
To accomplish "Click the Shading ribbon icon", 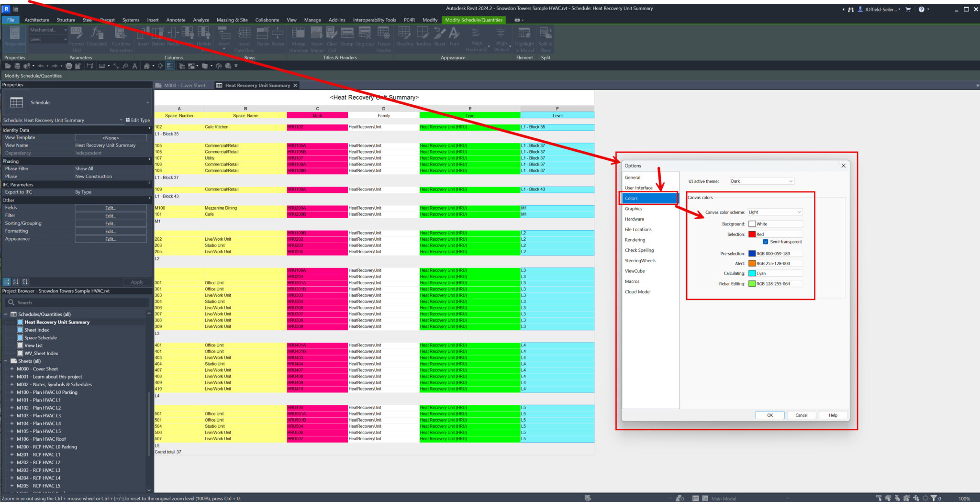I will click(x=404, y=33).
